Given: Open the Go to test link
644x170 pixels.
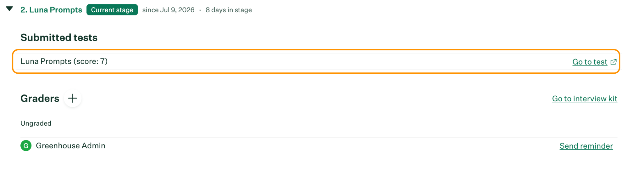Looking at the screenshot, I should [590, 62].
